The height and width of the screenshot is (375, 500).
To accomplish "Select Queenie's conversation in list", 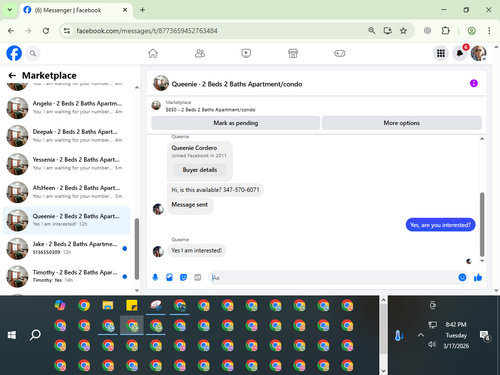I will (67, 220).
